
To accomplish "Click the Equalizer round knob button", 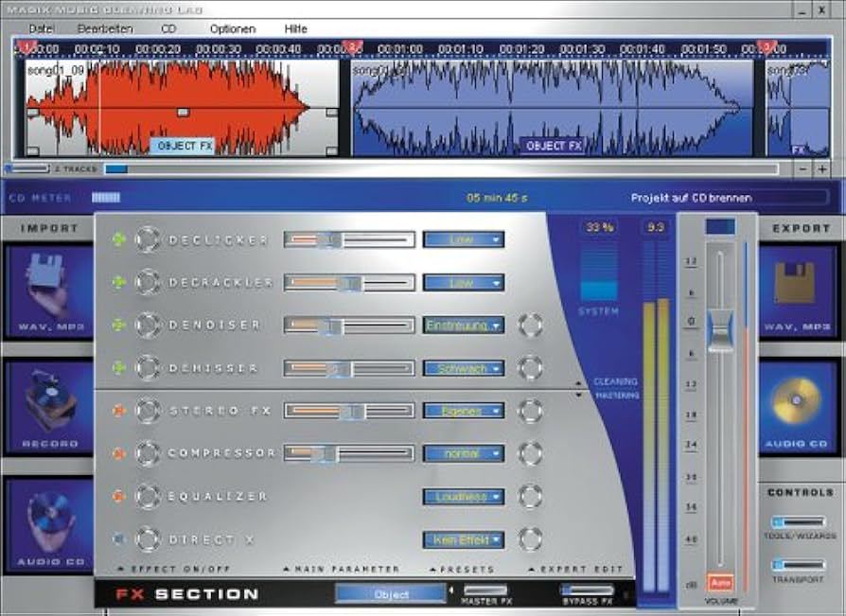I will [x=147, y=496].
